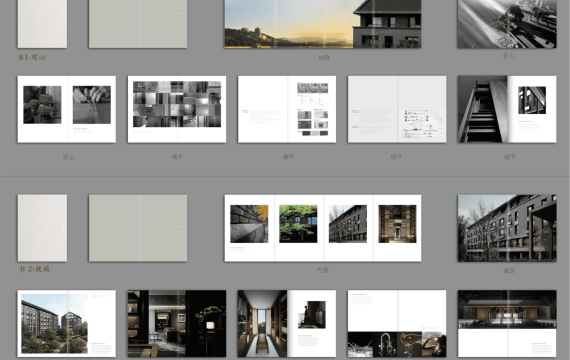The image size is (570, 360).
Task: Click the 书 2 book title label
Action: (34, 269)
